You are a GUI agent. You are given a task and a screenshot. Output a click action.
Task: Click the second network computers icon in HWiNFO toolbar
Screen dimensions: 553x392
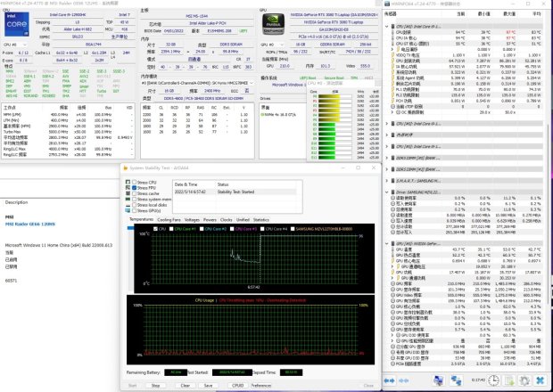[456, 380]
